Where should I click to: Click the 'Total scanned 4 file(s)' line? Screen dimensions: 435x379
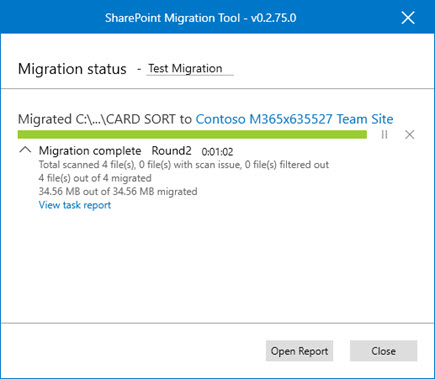coord(184,165)
